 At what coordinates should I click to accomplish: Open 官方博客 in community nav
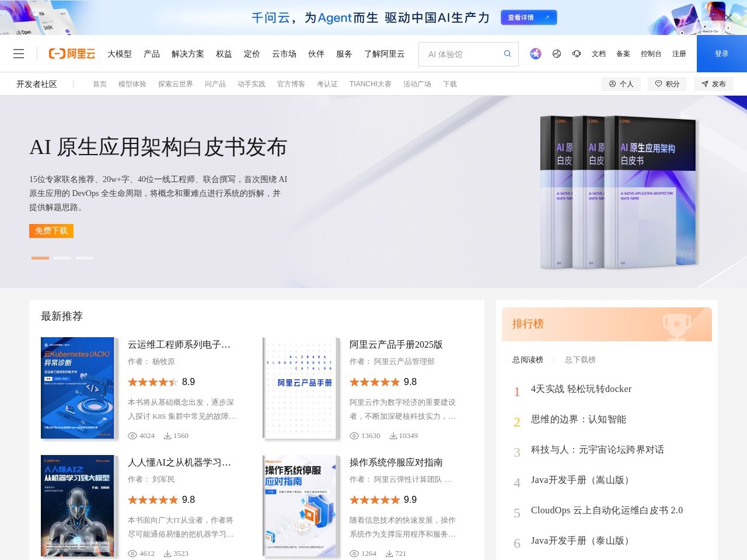click(x=291, y=84)
